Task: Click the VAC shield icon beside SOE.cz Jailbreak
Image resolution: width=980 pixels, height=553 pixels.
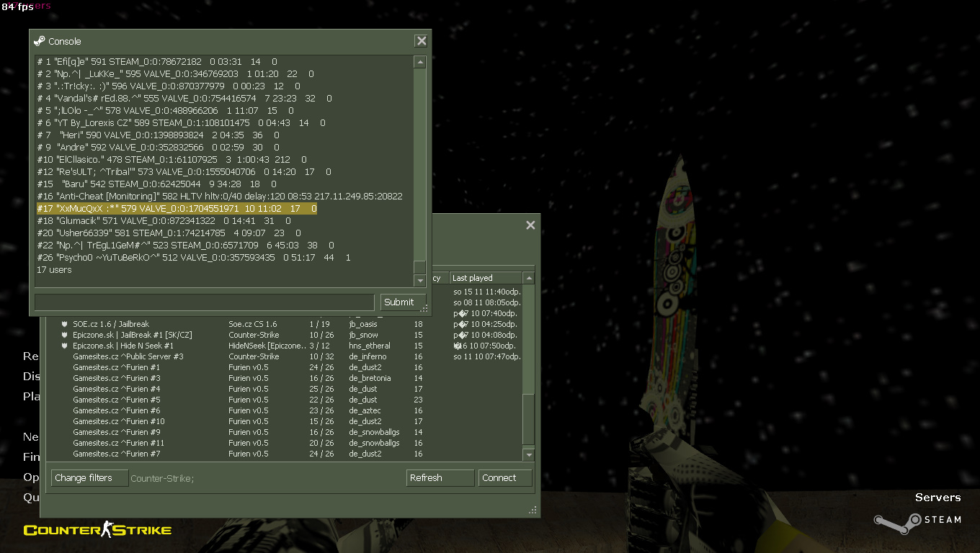Action: pyautogui.click(x=64, y=324)
